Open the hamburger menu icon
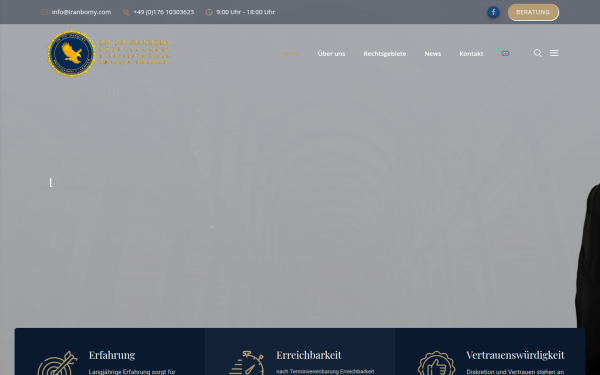The width and height of the screenshot is (600, 375). 554,53
